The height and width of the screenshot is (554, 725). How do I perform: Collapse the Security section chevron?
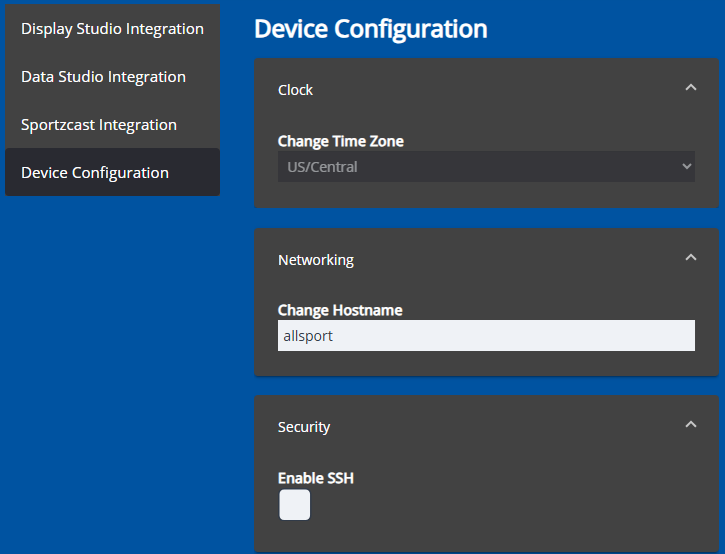(x=690, y=425)
